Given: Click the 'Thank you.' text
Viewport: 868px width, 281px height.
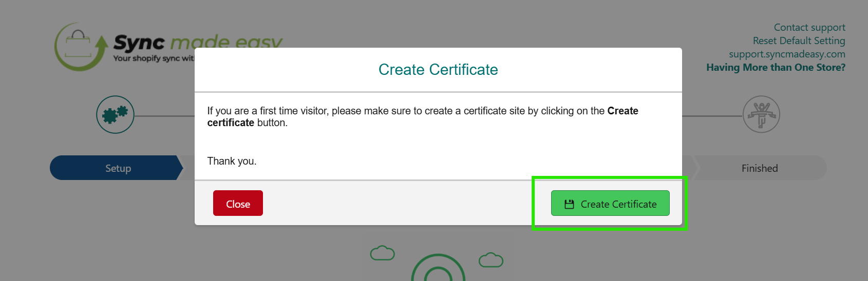Looking at the screenshot, I should tap(232, 161).
